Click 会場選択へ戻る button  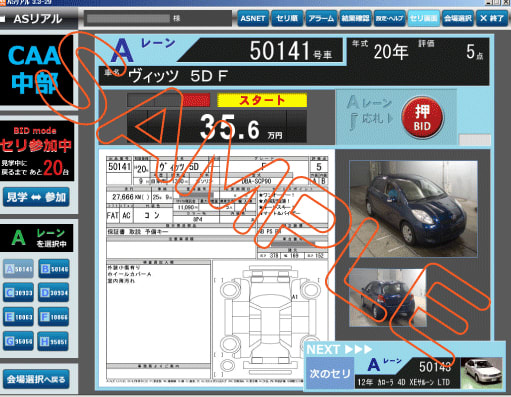pyautogui.click(x=36, y=379)
